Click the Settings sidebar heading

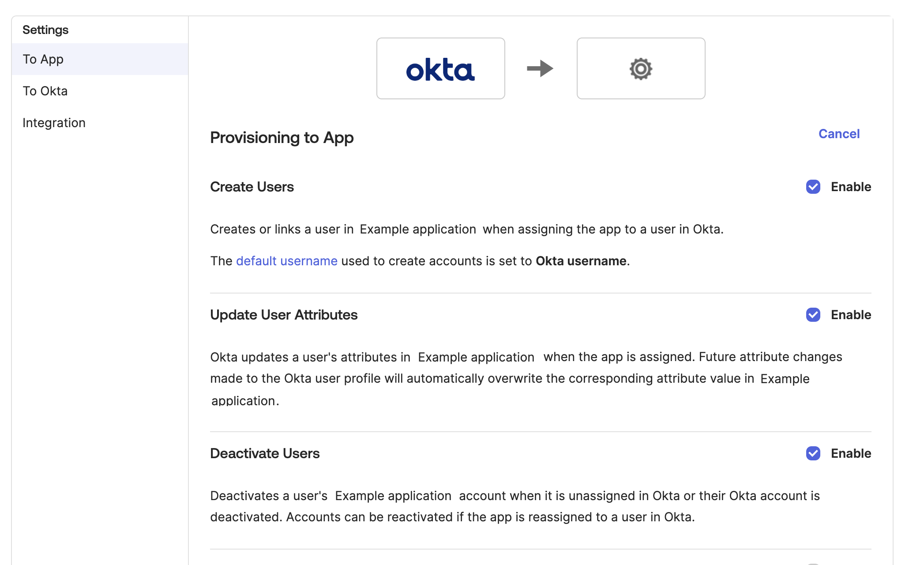tap(45, 30)
